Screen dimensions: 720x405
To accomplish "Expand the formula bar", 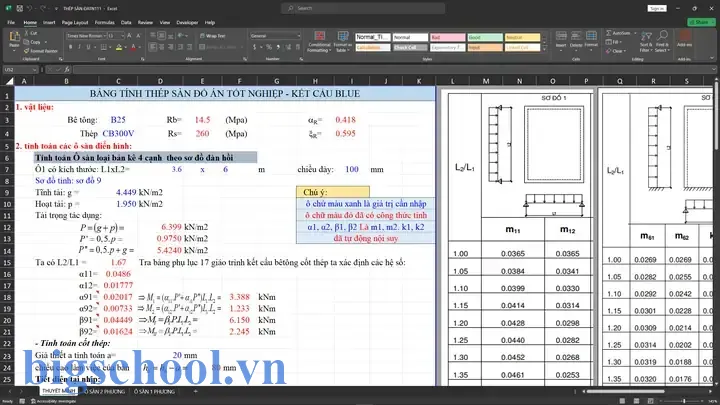I will pos(713,69).
